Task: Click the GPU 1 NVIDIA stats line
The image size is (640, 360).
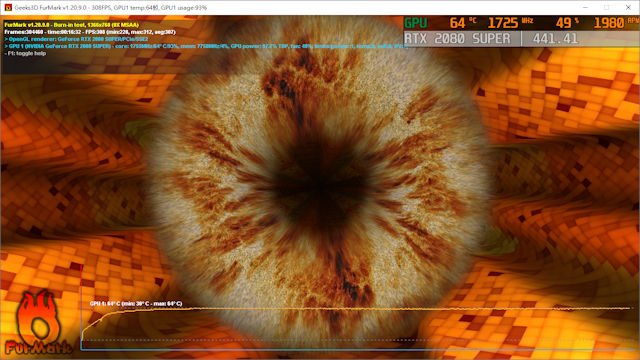Action: tap(205, 46)
